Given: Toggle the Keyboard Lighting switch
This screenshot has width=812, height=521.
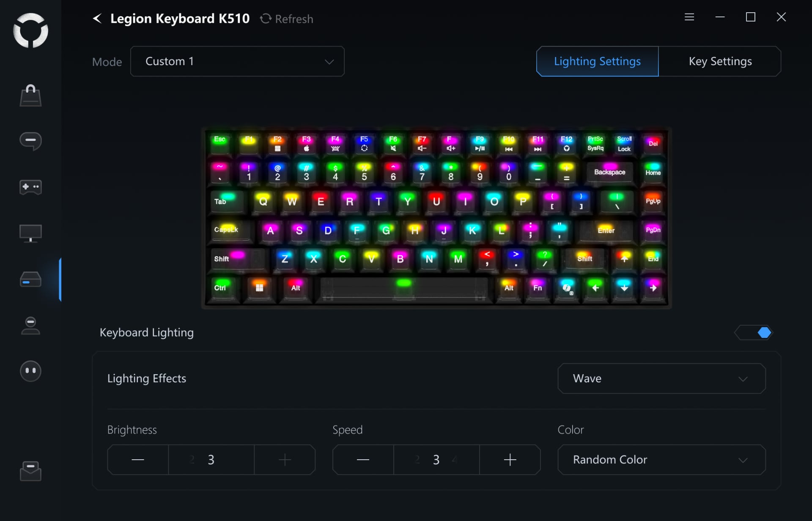Looking at the screenshot, I should pyautogui.click(x=754, y=333).
